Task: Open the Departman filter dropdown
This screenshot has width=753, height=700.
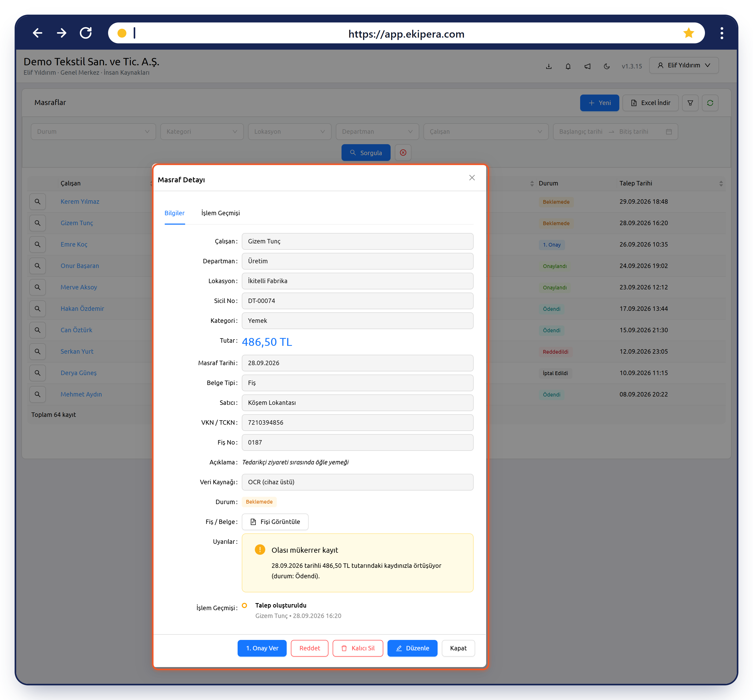Action: pos(377,131)
